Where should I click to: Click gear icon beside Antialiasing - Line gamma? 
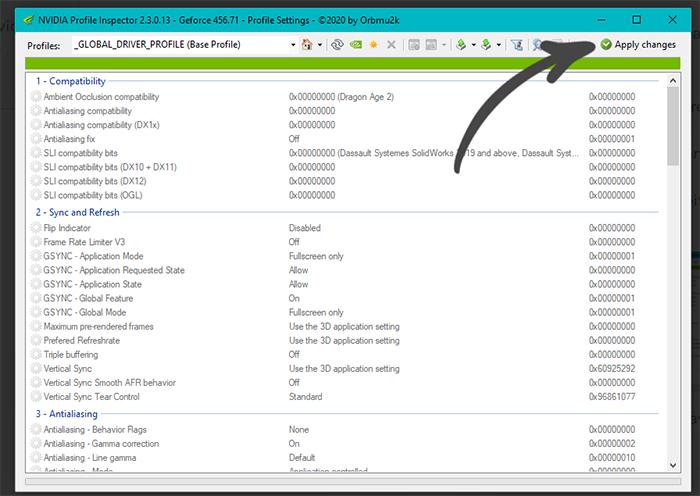click(x=36, y=458)
